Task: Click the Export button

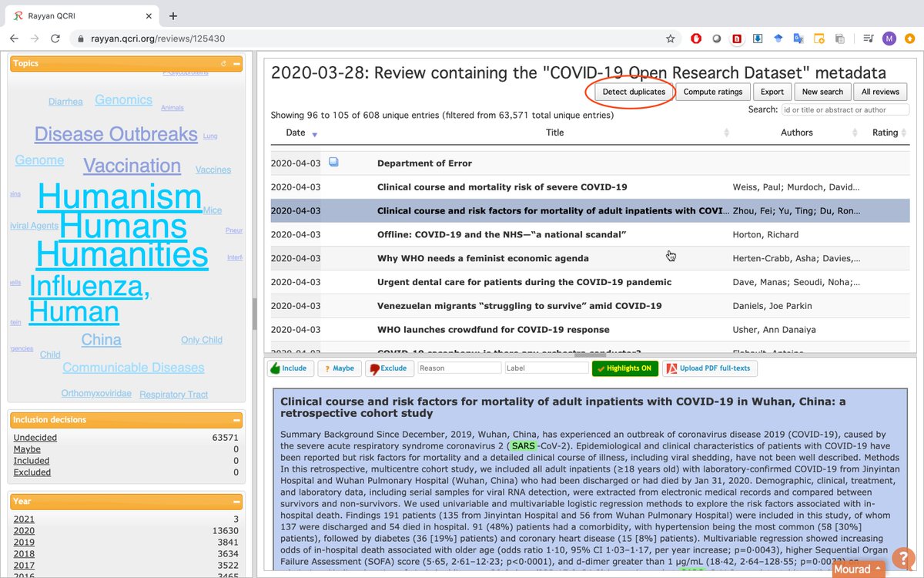Action: pyautogui.click(x=772, y=92)
